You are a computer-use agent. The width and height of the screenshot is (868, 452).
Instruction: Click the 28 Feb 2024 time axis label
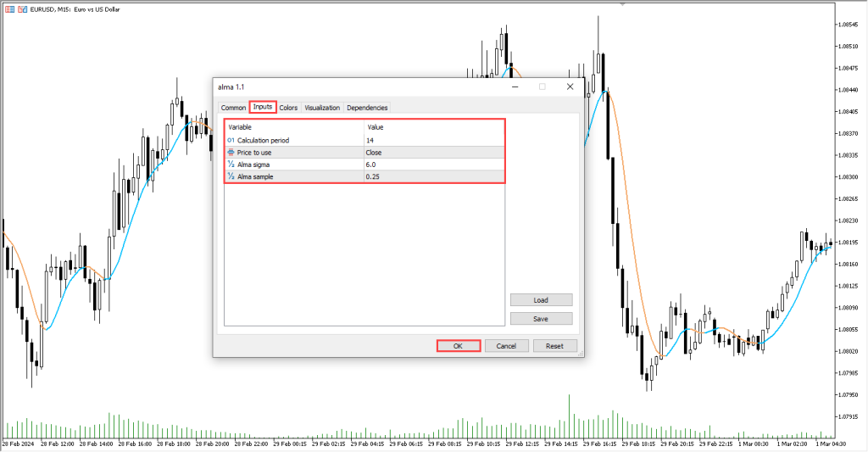coord(18,444)
